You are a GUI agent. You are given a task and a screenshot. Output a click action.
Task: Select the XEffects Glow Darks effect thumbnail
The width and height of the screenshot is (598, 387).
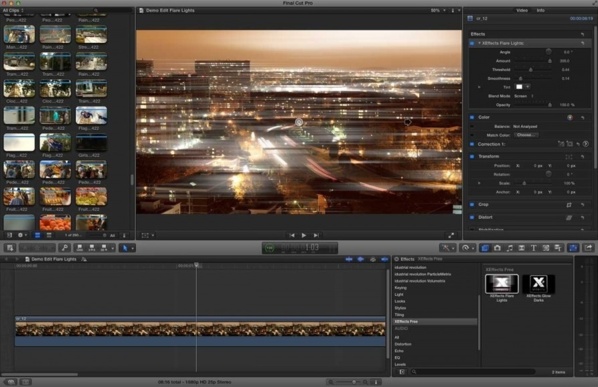539,284
